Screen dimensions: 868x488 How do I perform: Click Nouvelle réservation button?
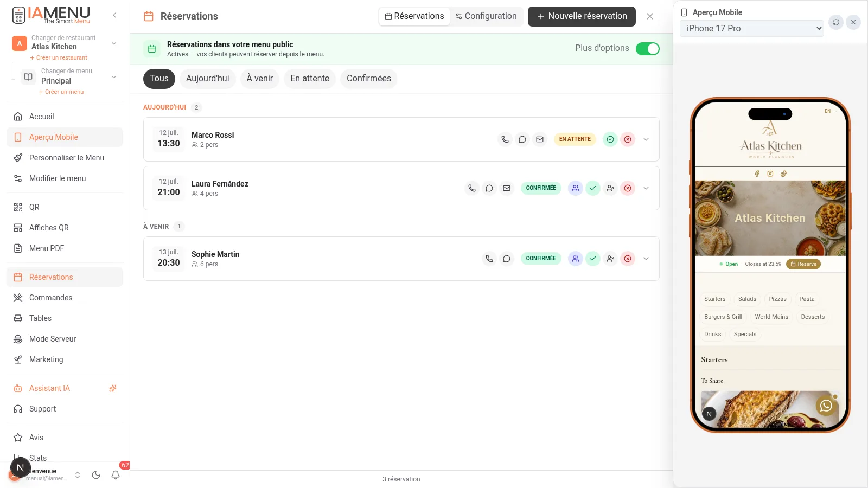(582, 16)
